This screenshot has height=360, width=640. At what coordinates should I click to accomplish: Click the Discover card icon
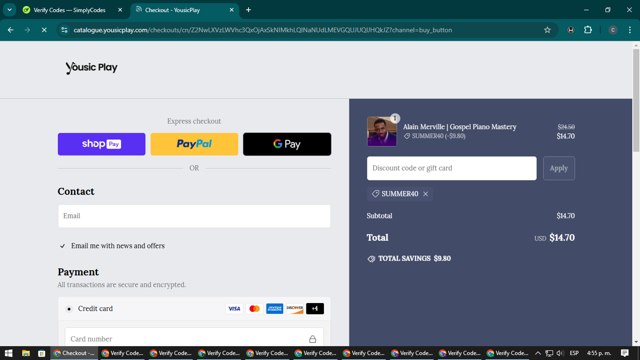(295, 309)
